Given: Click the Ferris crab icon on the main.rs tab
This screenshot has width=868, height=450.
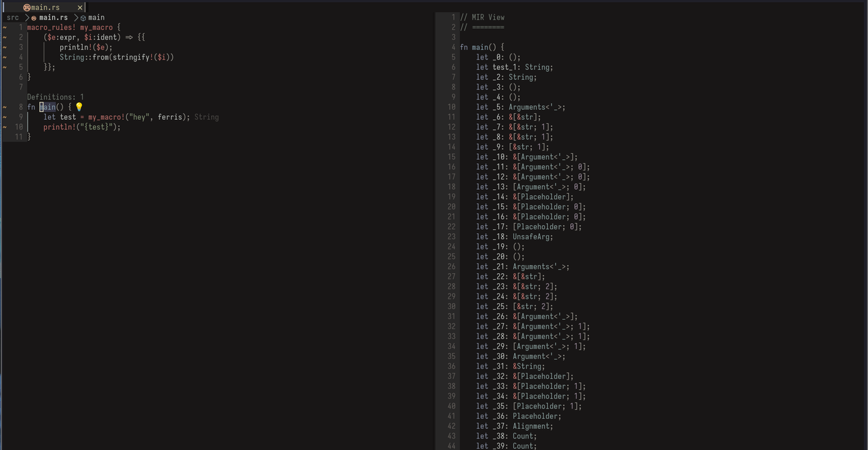Looking at the screenshot, I should click(x=27, y=7).
